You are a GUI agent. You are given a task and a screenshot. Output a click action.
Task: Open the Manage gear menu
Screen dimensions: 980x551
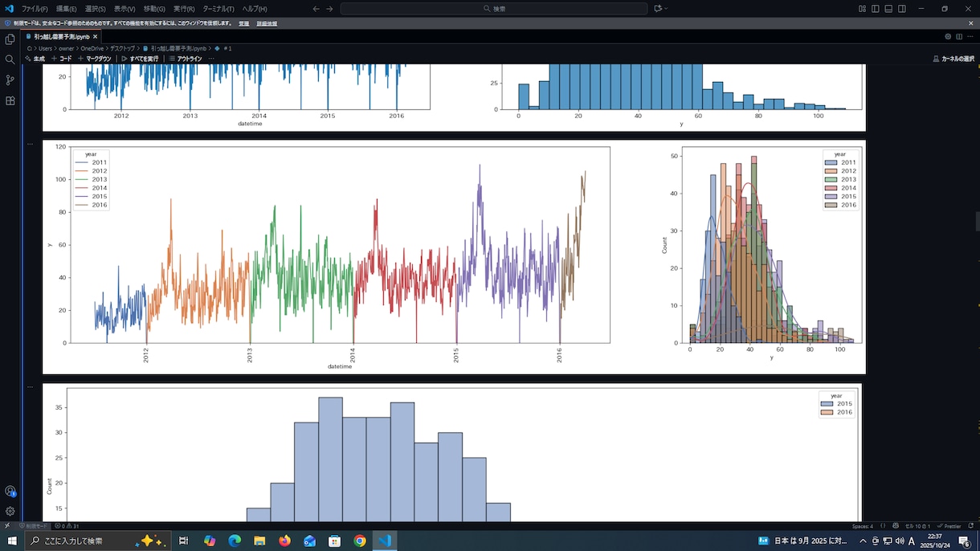[10, 511]
